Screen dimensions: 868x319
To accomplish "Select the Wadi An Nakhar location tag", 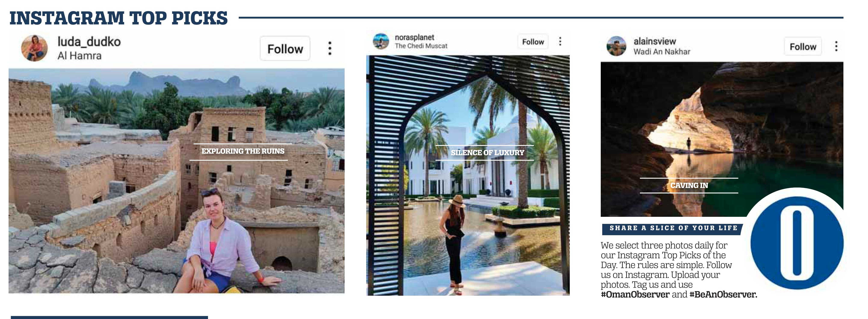I will tap(662, 52).
